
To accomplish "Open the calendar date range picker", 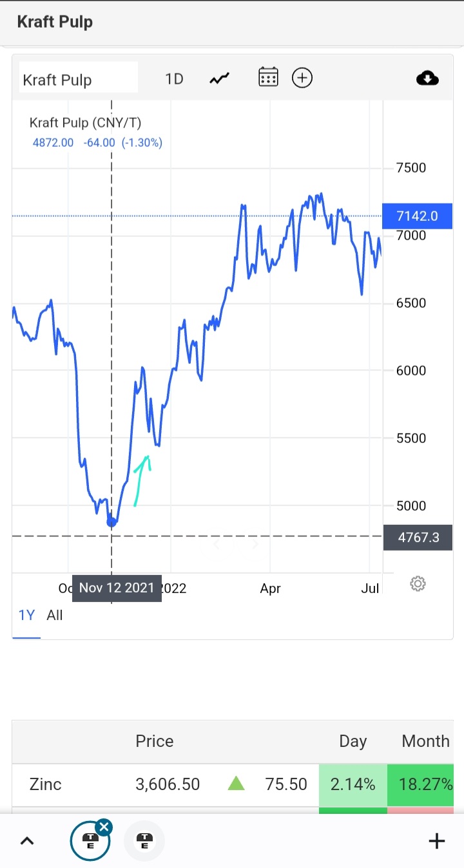I will pos(268,78).
